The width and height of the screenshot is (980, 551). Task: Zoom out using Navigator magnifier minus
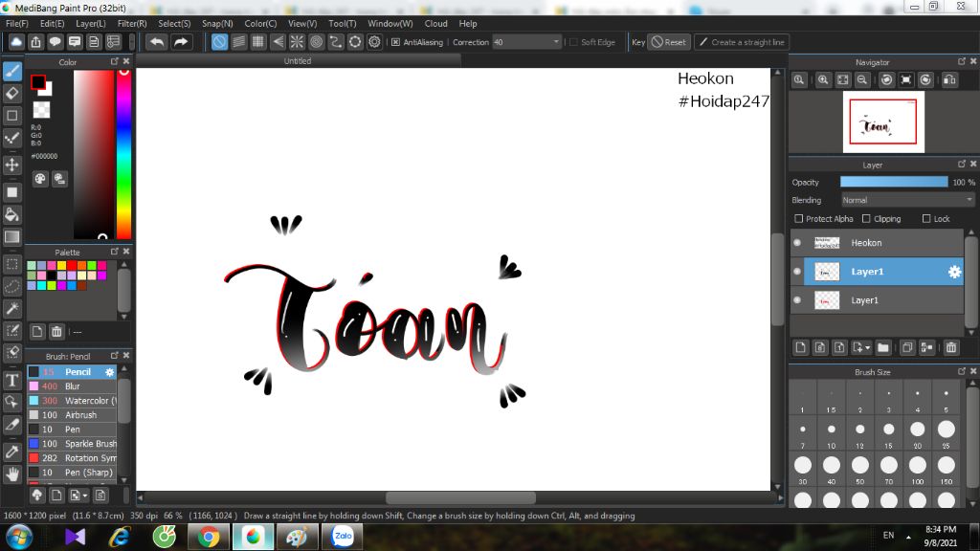point(862,80)
